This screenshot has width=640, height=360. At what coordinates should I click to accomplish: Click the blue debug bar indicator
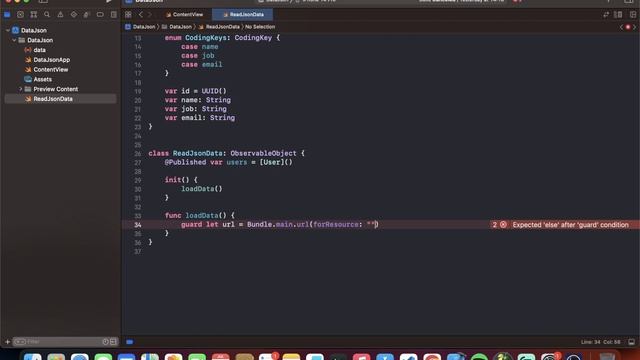pyautogui.click(x=130, y=342)
